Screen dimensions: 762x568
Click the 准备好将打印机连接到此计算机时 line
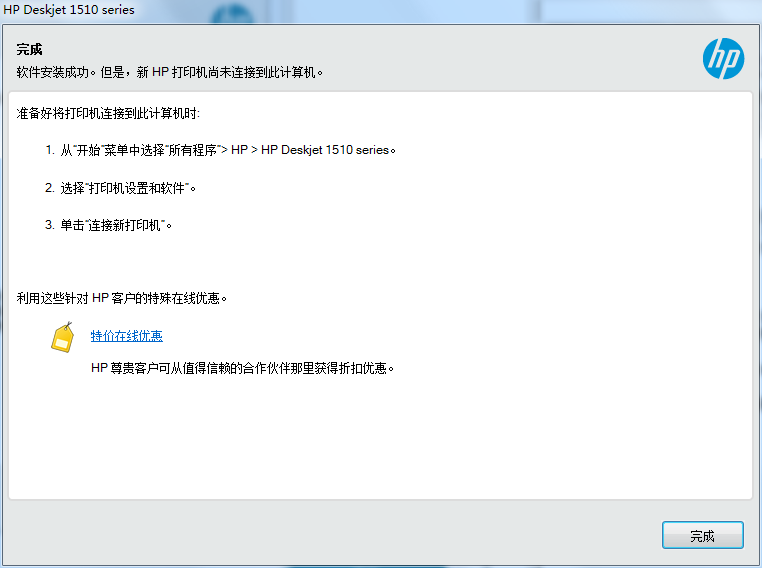[108, 114]
